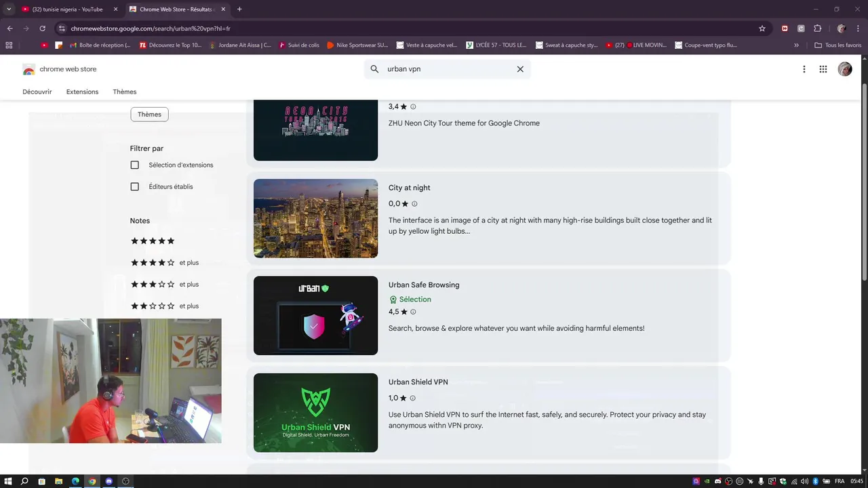The height and width of the screenshot is (488, 868).
Task: Check the 'Sélection d'extensions' filter
Action: tap(134, 165)
